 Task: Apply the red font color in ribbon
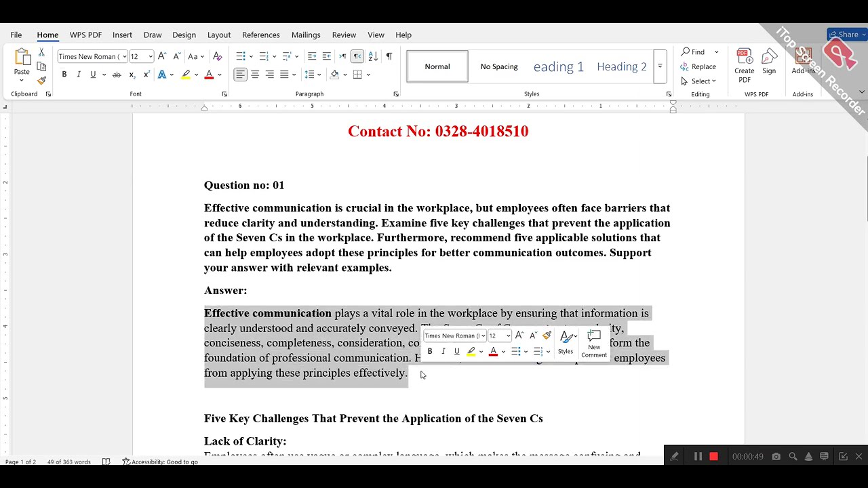click(x=209, y=75)
